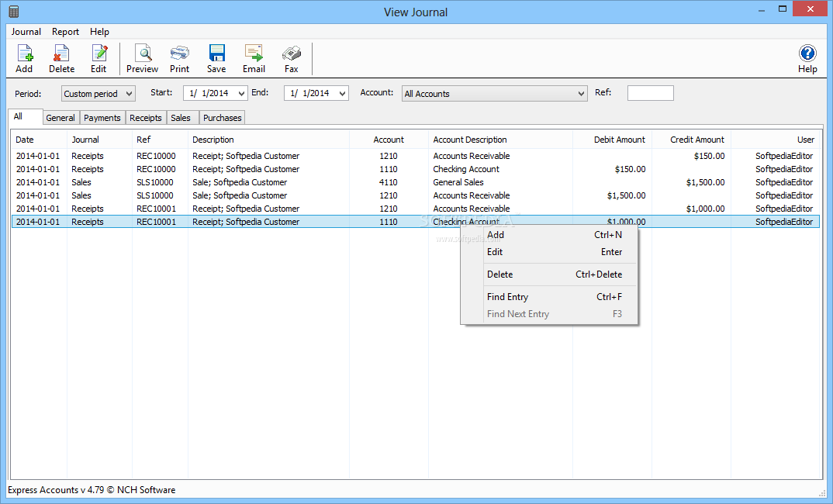Click Find Next Entry in context menu
The height and width of the screenshot is (504, 833).
(x=549, y=314)
